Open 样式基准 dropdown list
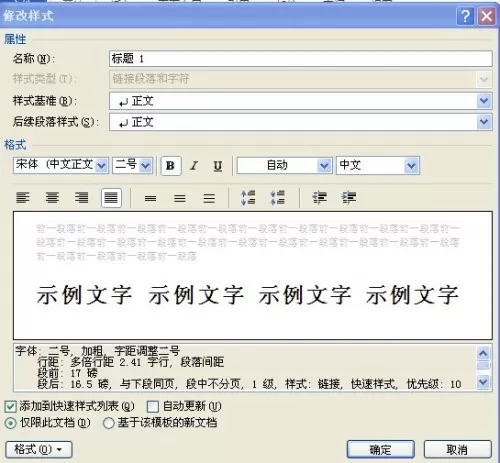This screenshot has width=500, height=463. point(484,101)
